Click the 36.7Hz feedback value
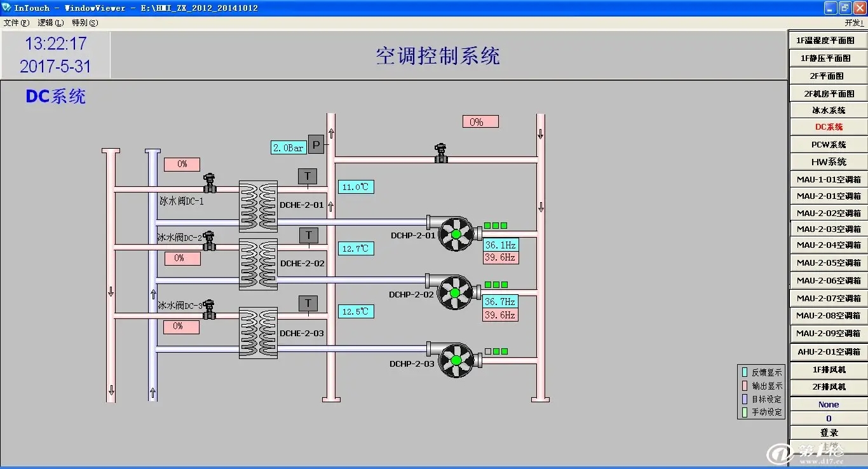868x469 pixels. pyautogui.click(x=500, y=302)
